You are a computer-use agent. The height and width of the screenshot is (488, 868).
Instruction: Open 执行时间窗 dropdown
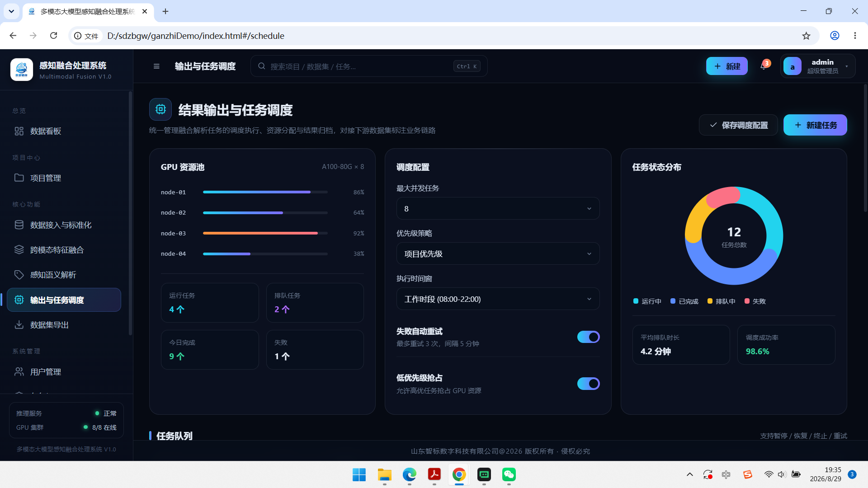pos(498,299)
